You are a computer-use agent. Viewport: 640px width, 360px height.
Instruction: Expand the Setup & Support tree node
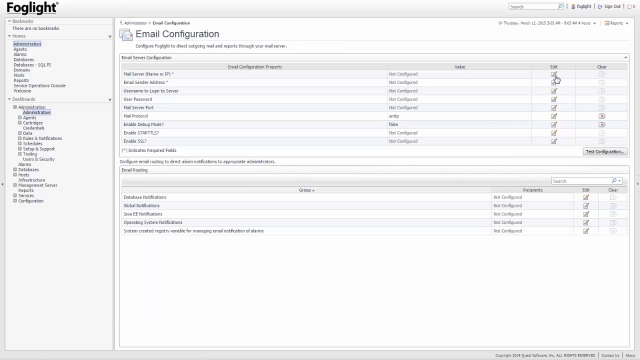coord(20,149)
